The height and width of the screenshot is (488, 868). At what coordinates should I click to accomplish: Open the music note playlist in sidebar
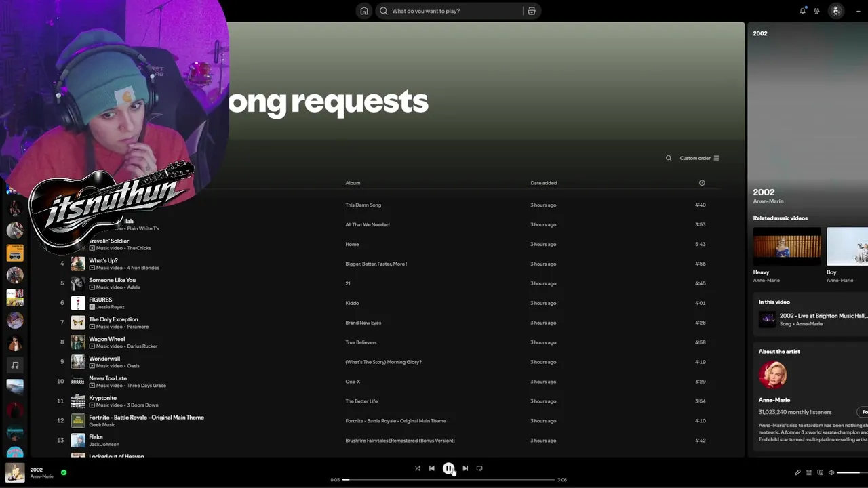(x=15, y=365)
